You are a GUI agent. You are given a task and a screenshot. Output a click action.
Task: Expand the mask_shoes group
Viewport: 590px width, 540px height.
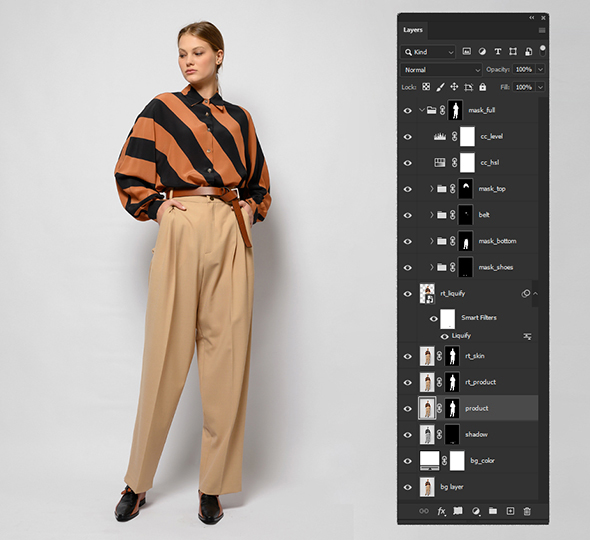point(432,267)
